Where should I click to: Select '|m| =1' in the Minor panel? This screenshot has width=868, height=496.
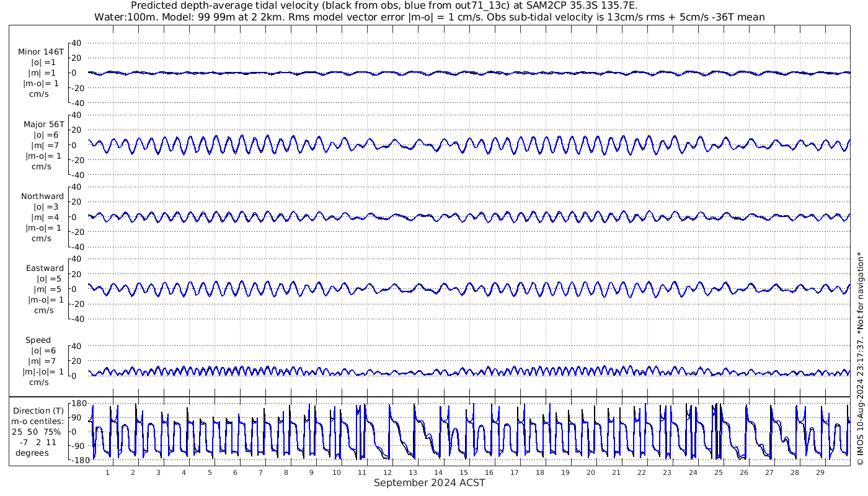click(x=43, y=73)
